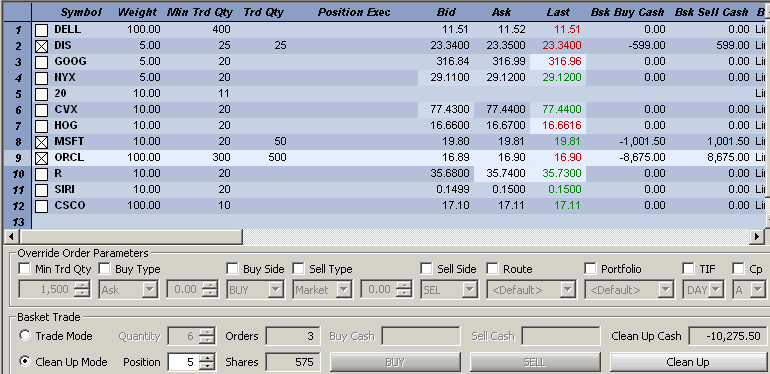770x374 pixels.
Task: Open the Sell Type Market dropdown
Action: coord(343,290)
